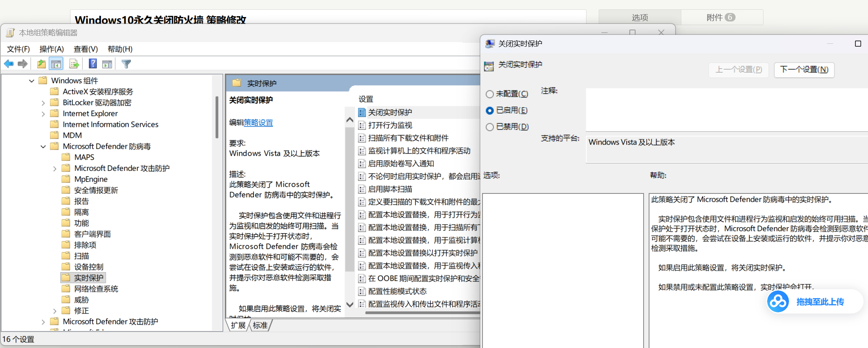Select the 客户端界面 tree item
Screen dimensions: 868x348
(x=92, y=234)
